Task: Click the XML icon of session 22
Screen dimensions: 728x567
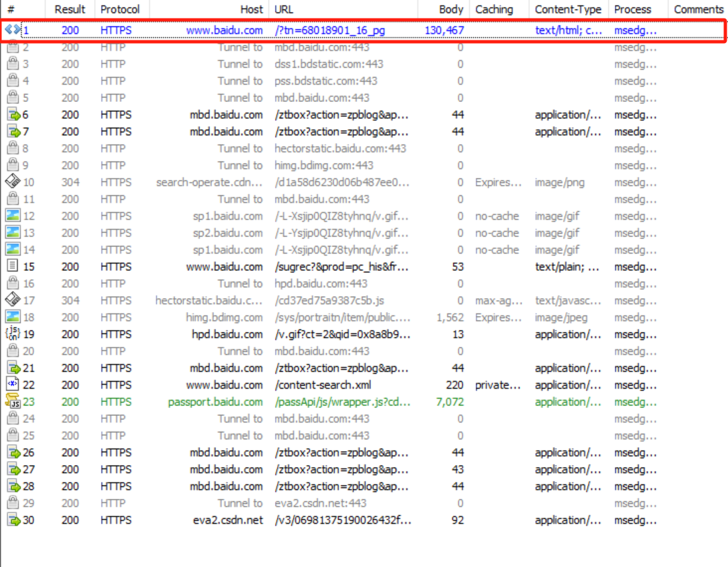Action: click(13, 384)
